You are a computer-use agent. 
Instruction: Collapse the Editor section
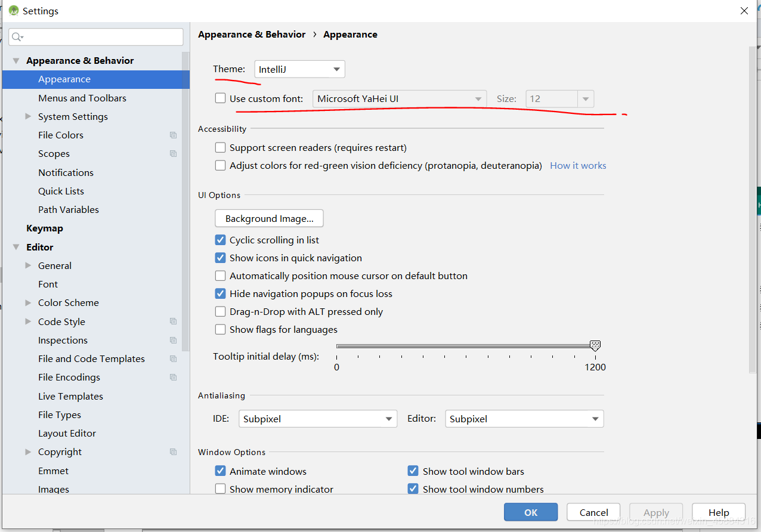tap(16, 247)
